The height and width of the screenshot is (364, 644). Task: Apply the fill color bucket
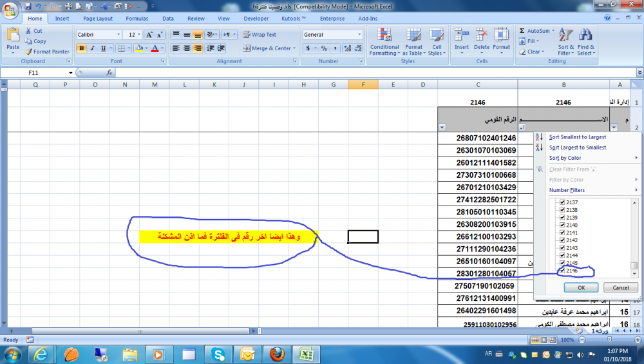pyautogui.click(x=139, y=48)
